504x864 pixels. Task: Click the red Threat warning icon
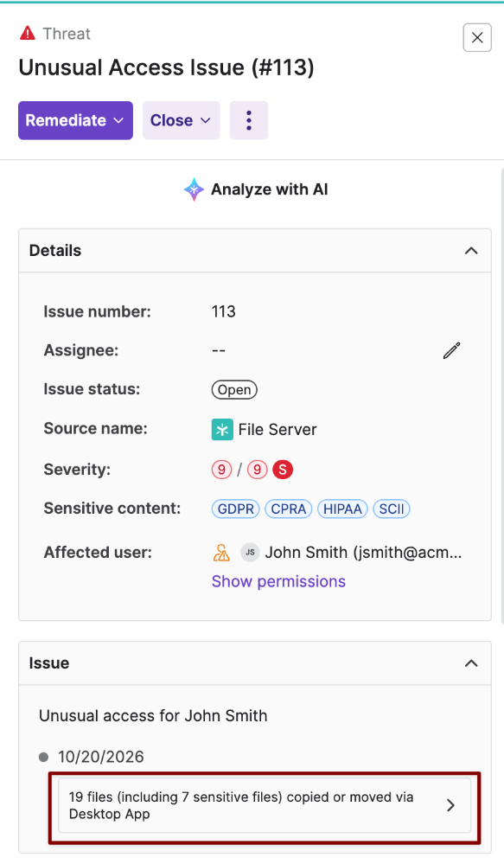click(28, 34)
